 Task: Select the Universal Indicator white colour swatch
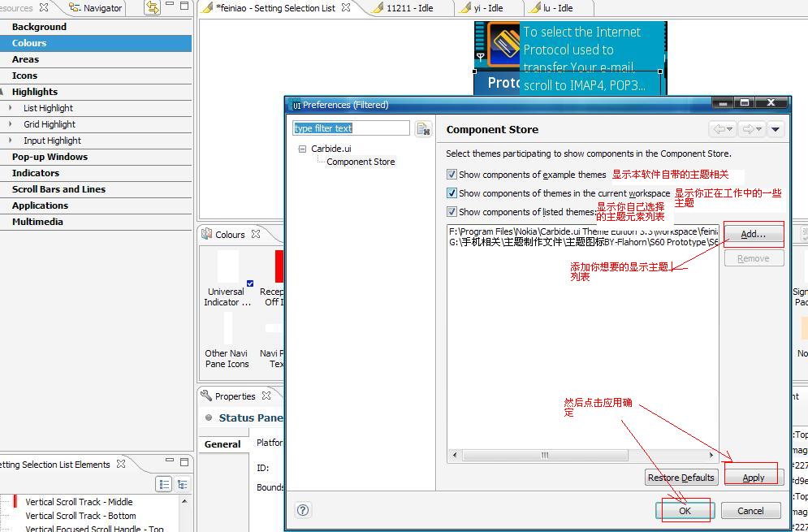coord(227,266)
